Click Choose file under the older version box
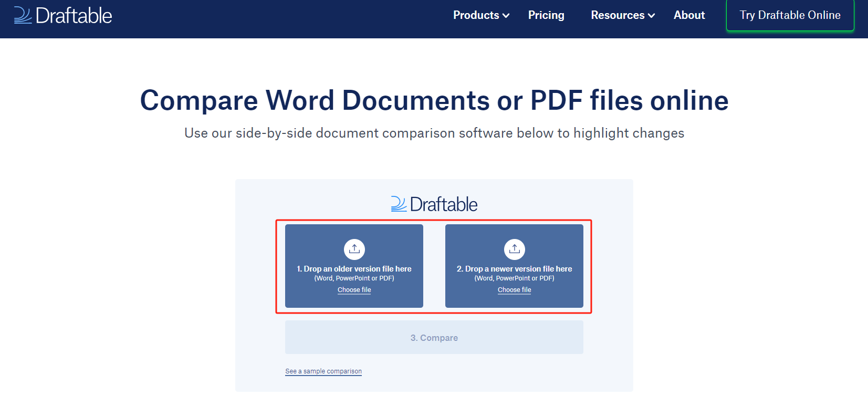Viewport: 868px width, 406px height. coord(354,290)
